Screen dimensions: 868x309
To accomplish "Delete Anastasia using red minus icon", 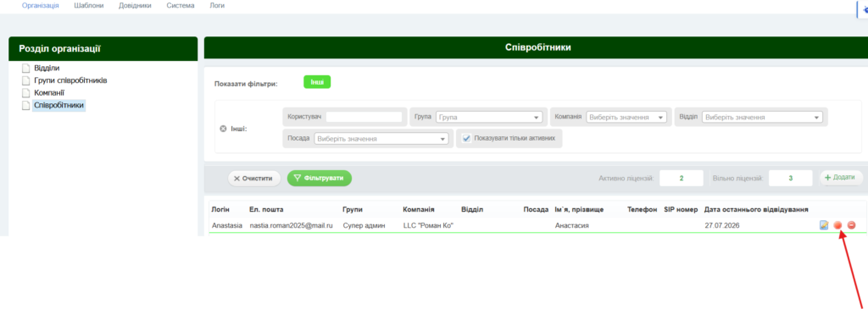I will tap(851, 225).
